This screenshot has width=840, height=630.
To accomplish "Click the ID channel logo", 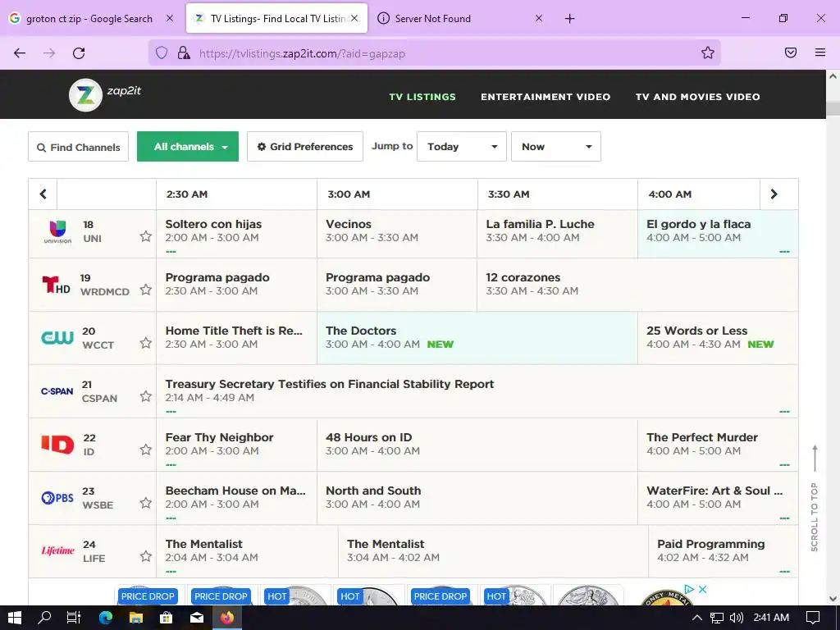I will pos(57,444).
